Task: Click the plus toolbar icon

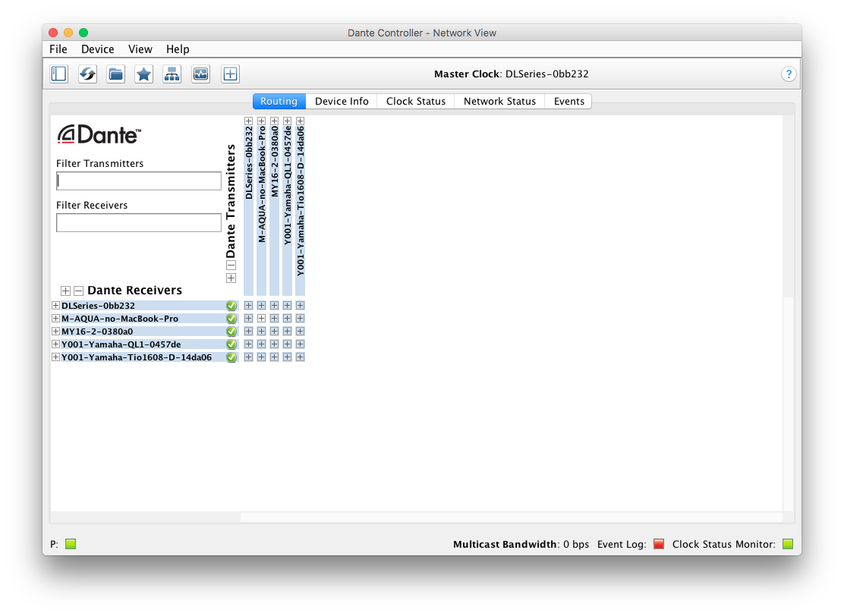Action: click(x=231, y=74)
